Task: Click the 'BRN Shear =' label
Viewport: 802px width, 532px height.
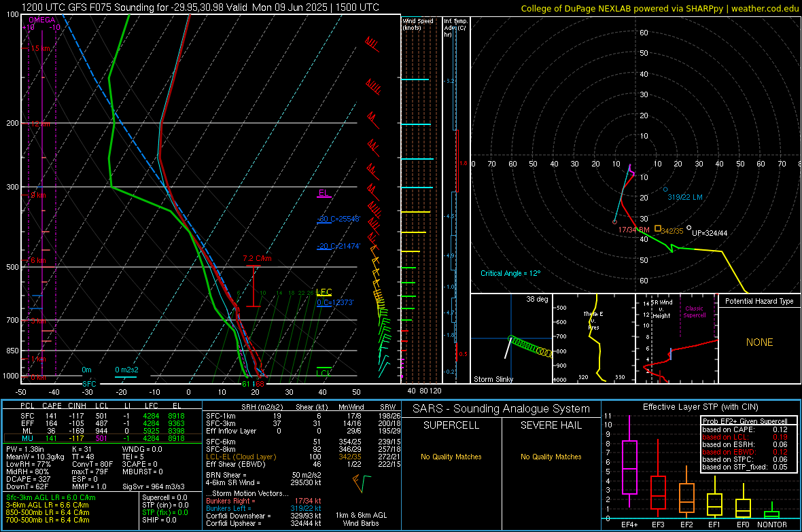Action: (226, 475)
